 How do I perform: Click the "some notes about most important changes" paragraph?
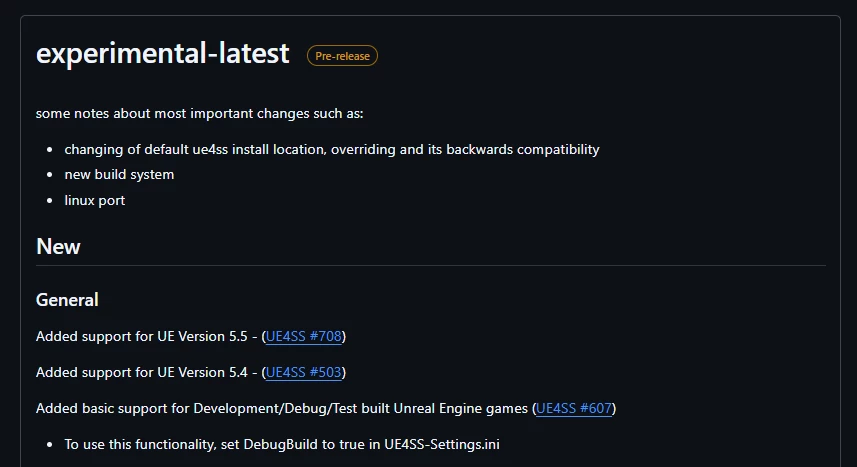pyautogui.click(x=199, y=113)
